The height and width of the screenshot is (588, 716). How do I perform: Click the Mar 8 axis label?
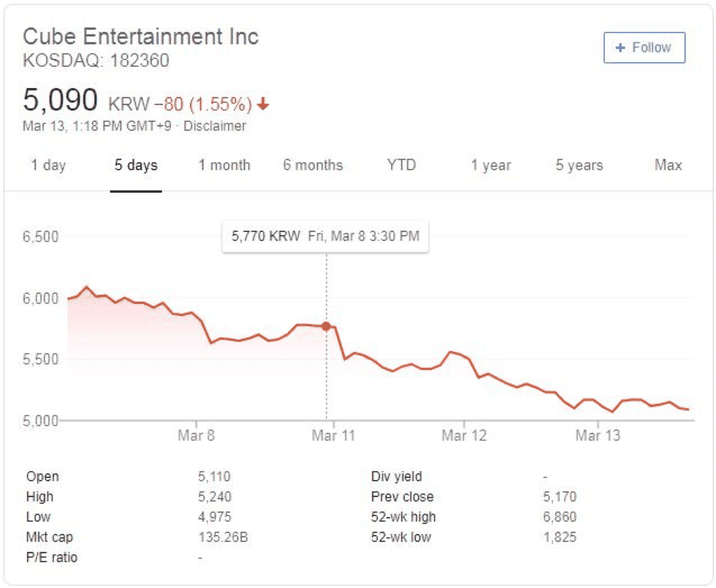pyautogui.click(x=196, y=436)
